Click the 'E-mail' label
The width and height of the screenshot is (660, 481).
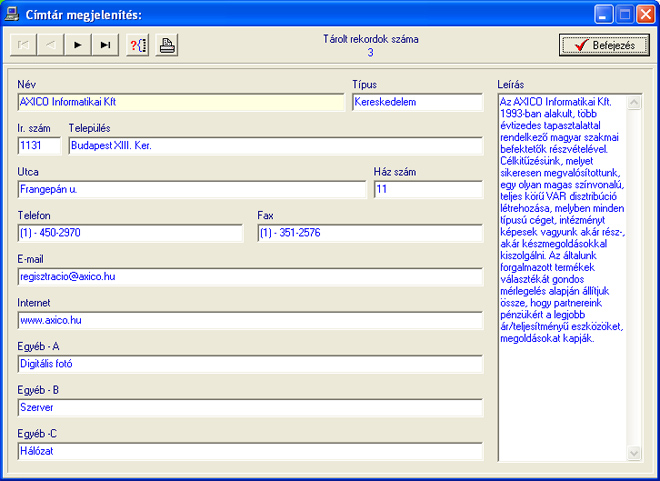coord(30,259)
